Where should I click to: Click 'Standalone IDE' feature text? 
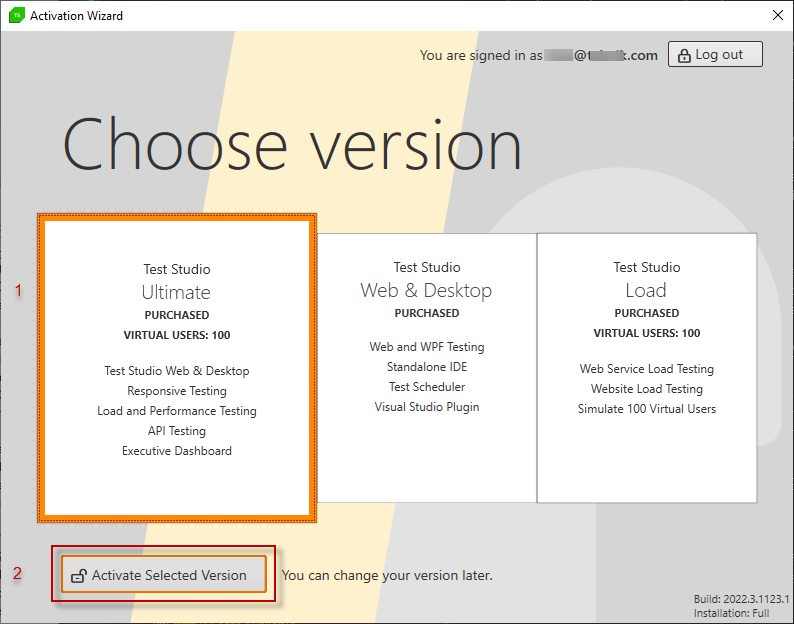point(427,367)
